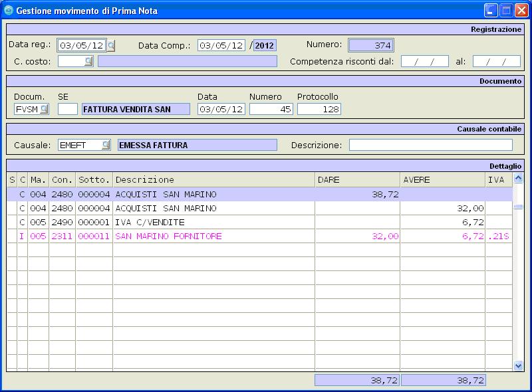Click the application icon in title bar
The height and width of the screenshot is (392, 532).
click(x=9, y=11)
